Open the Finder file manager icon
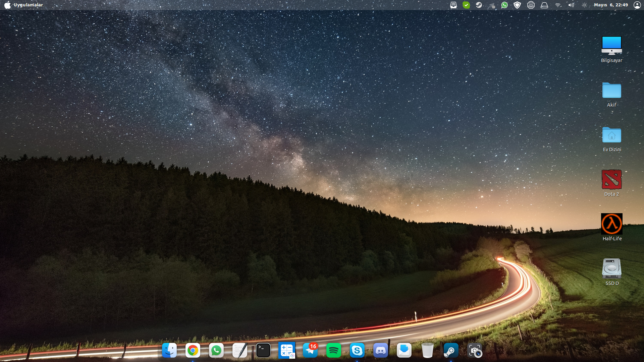The image size is (644, 362). 169,351
